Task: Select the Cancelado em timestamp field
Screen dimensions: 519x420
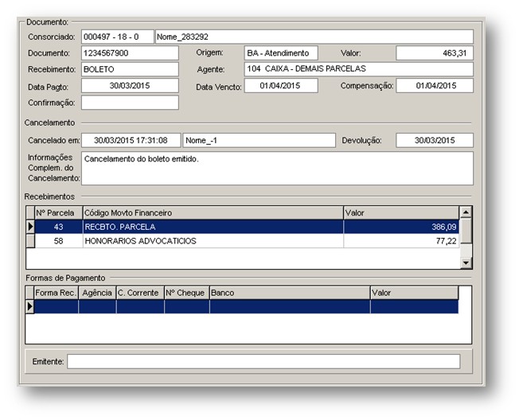Action: point(131,140)
